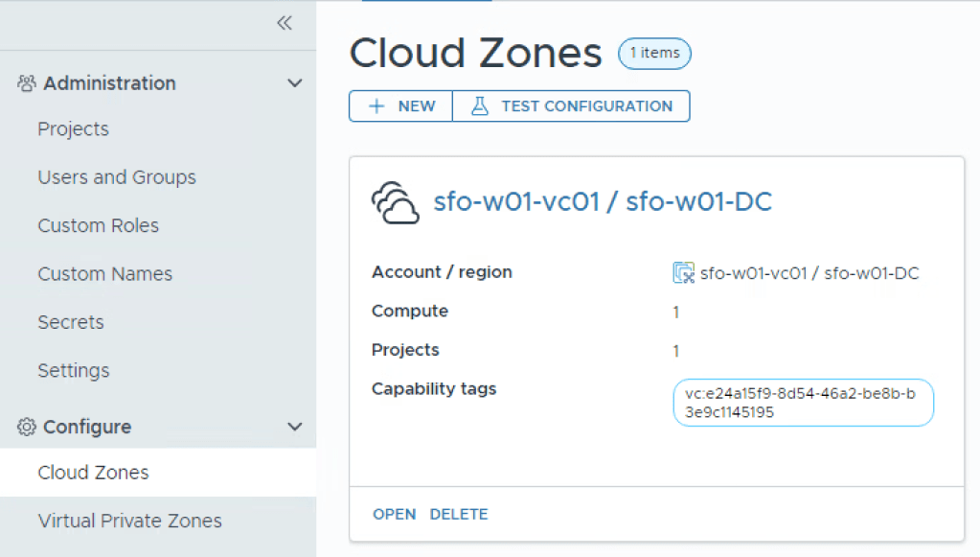
Task: Click the vCenter account icon beside region
Action: 683,273
